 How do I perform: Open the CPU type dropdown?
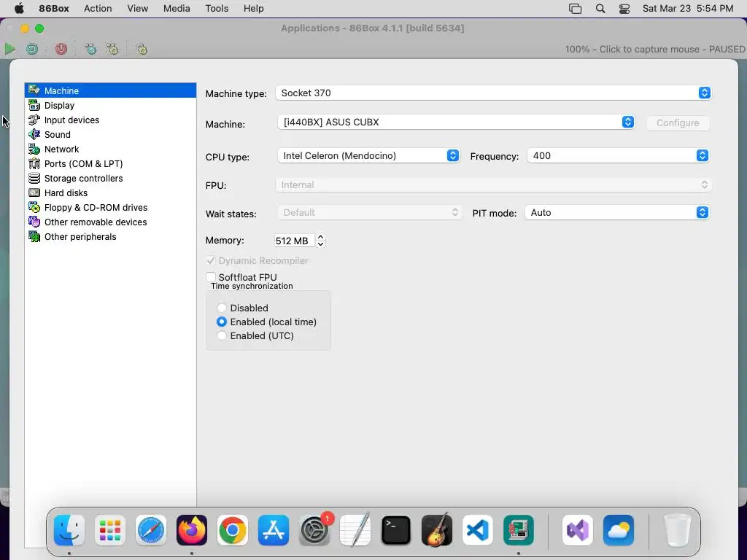pyautogui.click(x=368, y=156)
